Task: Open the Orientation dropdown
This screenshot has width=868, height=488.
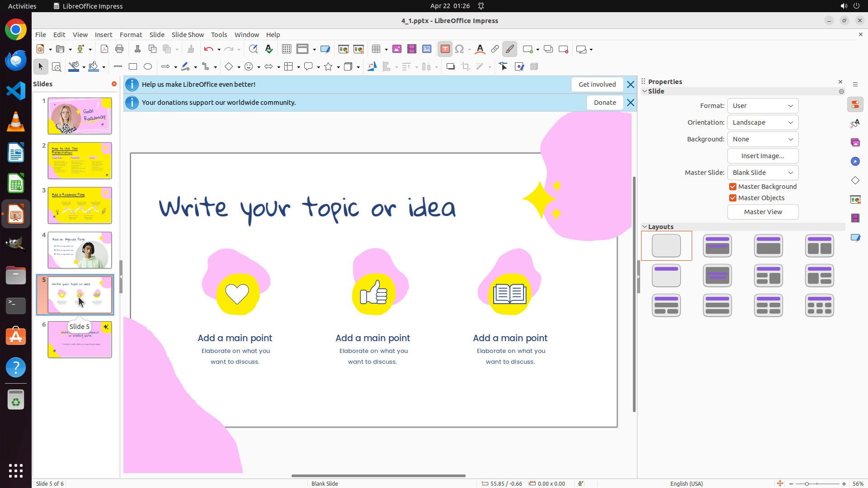Action: (x=763, y=122)
